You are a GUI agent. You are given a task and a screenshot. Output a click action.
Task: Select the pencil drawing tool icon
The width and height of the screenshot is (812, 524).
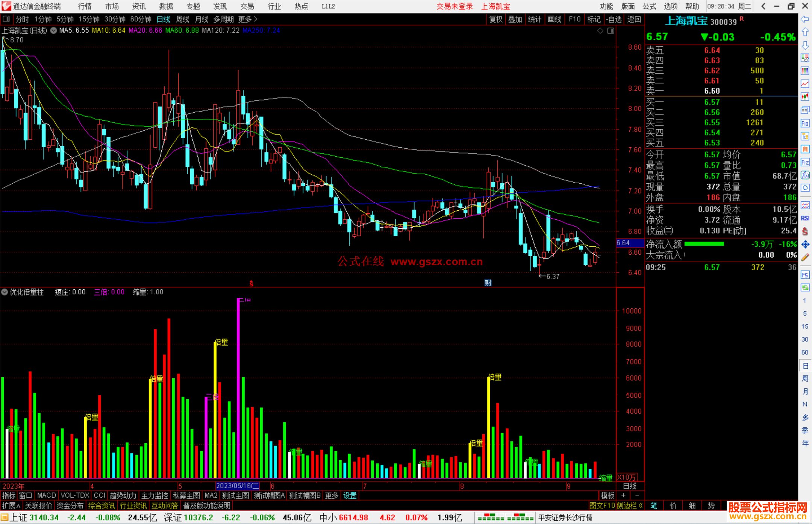click(805, 258)
